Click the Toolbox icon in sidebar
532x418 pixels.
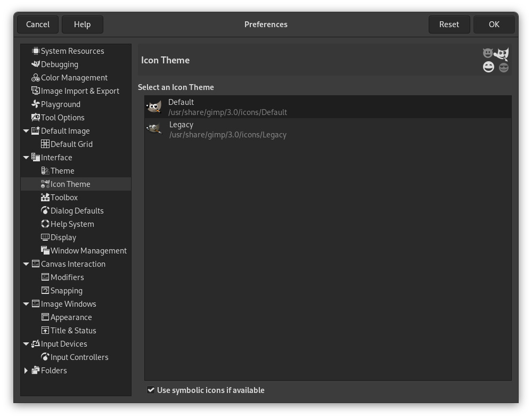(x=45, y=197)
